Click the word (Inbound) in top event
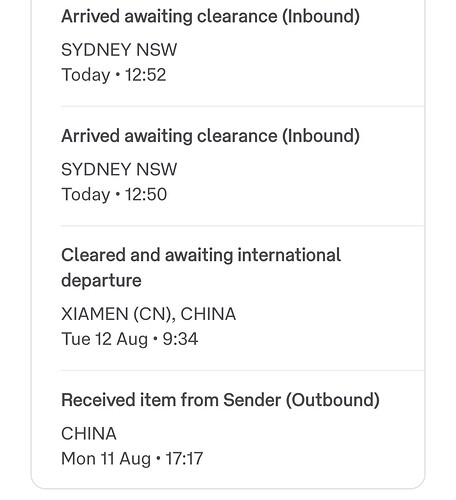Screen dimensions: 456x500 coord(321,16)
